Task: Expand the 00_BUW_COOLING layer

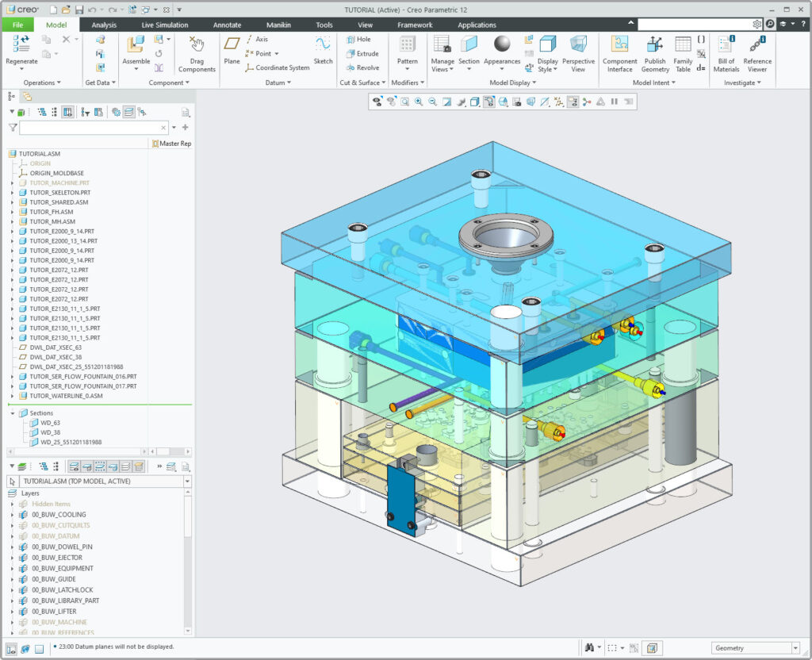Action: pos(13,515)
